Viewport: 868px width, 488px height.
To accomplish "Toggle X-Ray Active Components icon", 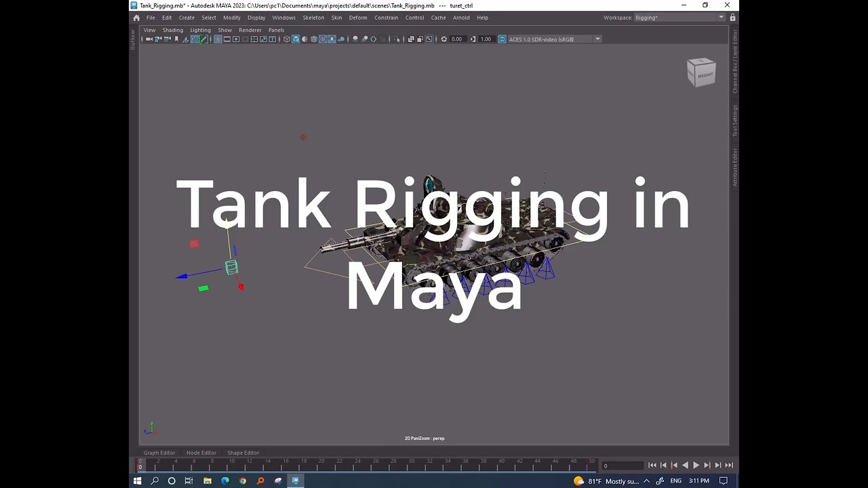I will pyautogui.click(x=420, y=39).
